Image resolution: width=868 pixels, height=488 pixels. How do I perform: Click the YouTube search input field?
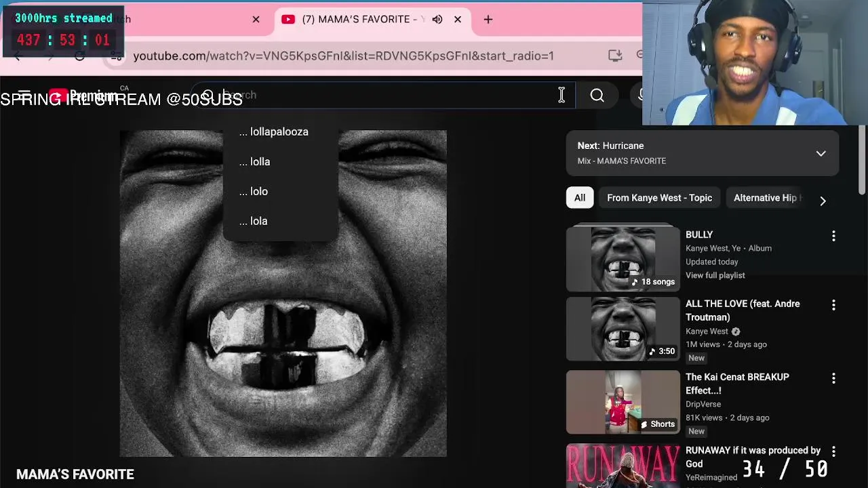383,96
